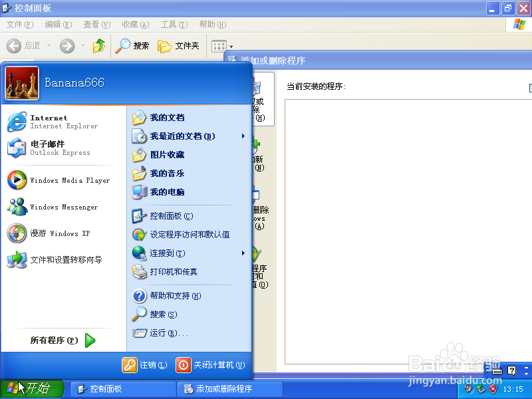Open Favorites (收藏) menu in Control Panel window

[x=136, y=25]
